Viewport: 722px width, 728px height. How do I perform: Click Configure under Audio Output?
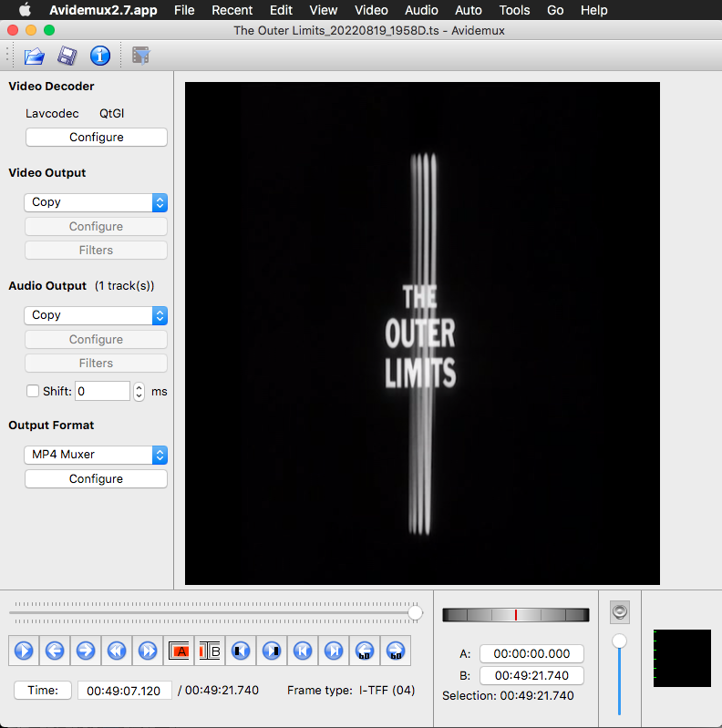click(96, 339)
